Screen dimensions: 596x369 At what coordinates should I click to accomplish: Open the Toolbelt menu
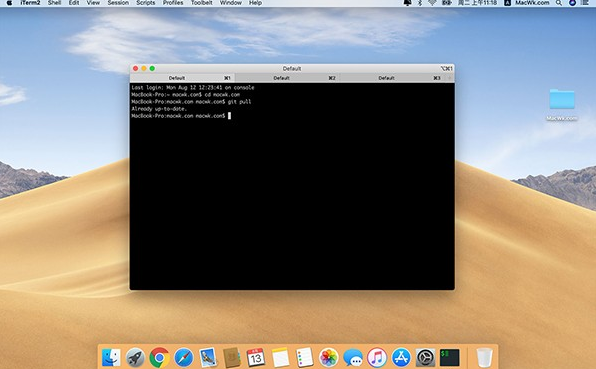click(x=201, y=3)
